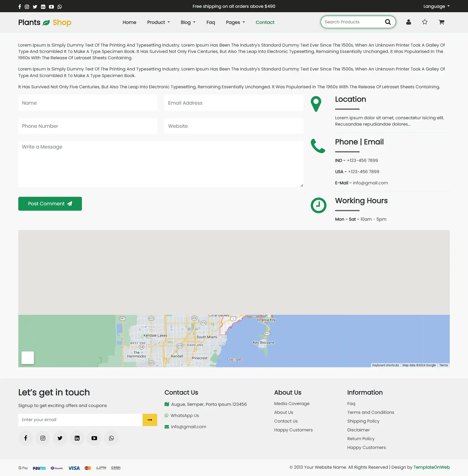Screen dimensions: 468x476
Task: Select the Faq menu item
Action: 210,22
